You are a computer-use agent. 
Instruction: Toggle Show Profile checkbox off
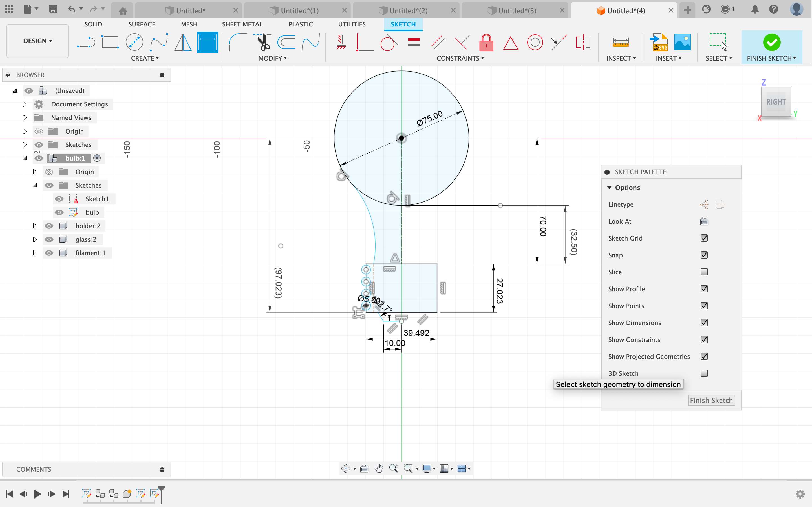pos(704,288)
